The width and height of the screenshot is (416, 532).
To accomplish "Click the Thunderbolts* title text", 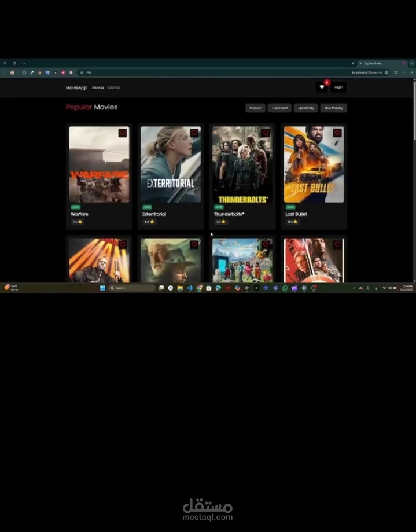I will click(229, 214).
